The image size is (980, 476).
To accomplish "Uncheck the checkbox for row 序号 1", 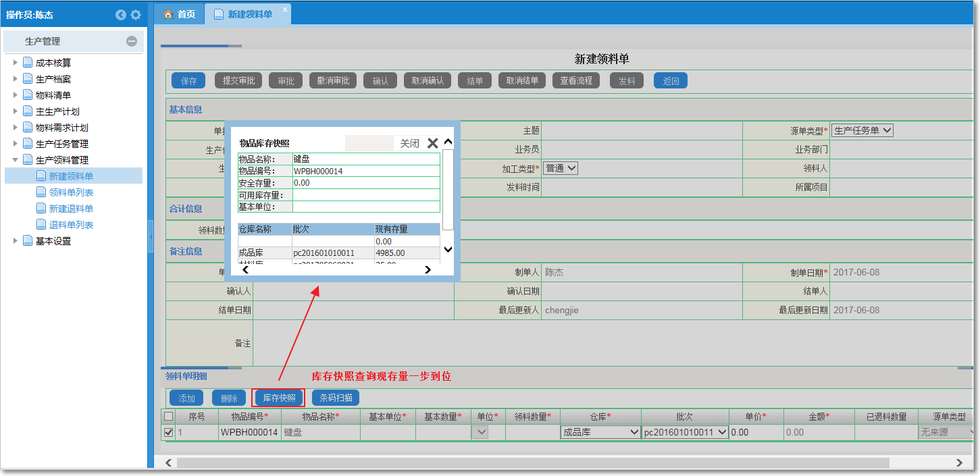I will [x=167, y=431].
